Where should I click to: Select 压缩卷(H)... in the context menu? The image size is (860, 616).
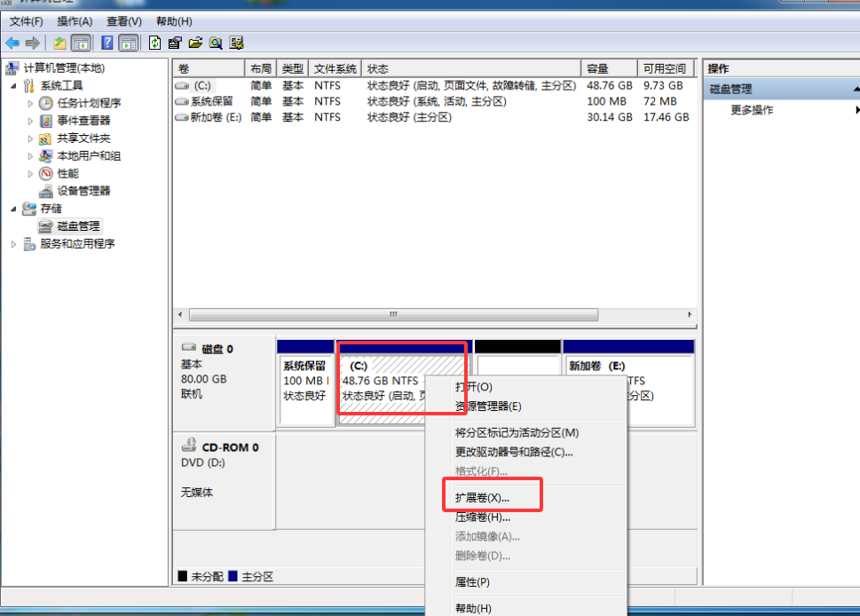pos(482,517)
